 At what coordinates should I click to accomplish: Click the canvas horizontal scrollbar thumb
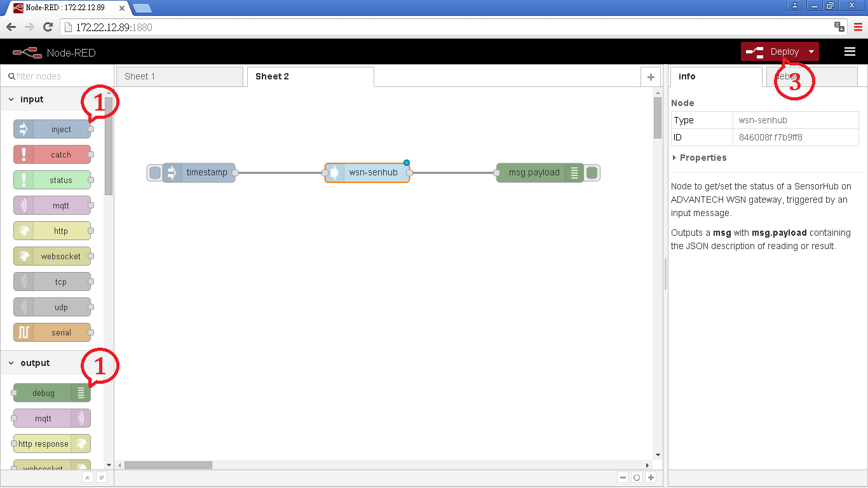168,465
